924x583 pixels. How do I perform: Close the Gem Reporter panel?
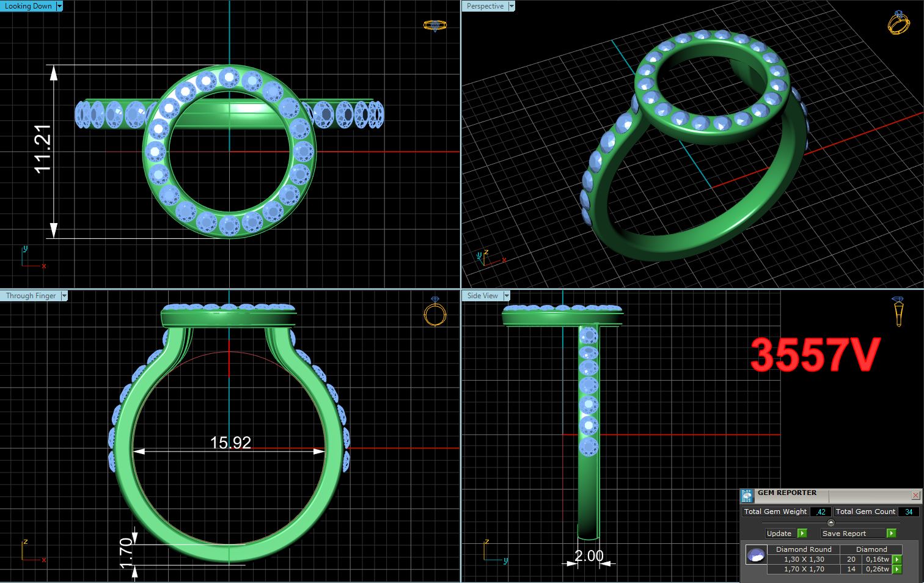[915, 495]
